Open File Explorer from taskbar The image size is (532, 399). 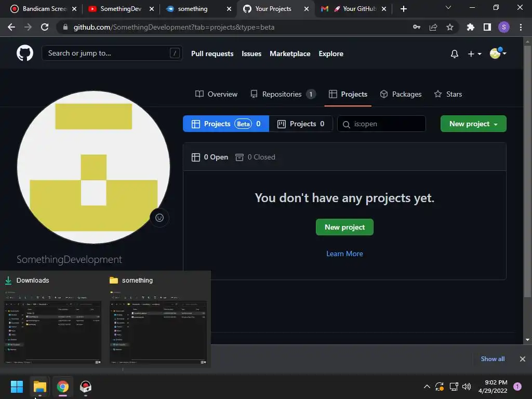pos(39,387)
